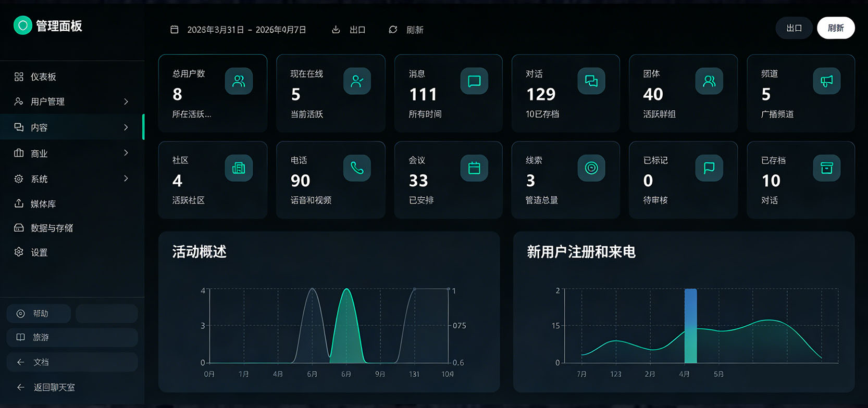Click the 10已存档 caption on 对话 card
The height and width of the screenshot is (408, 868).
tap(542, 114)
